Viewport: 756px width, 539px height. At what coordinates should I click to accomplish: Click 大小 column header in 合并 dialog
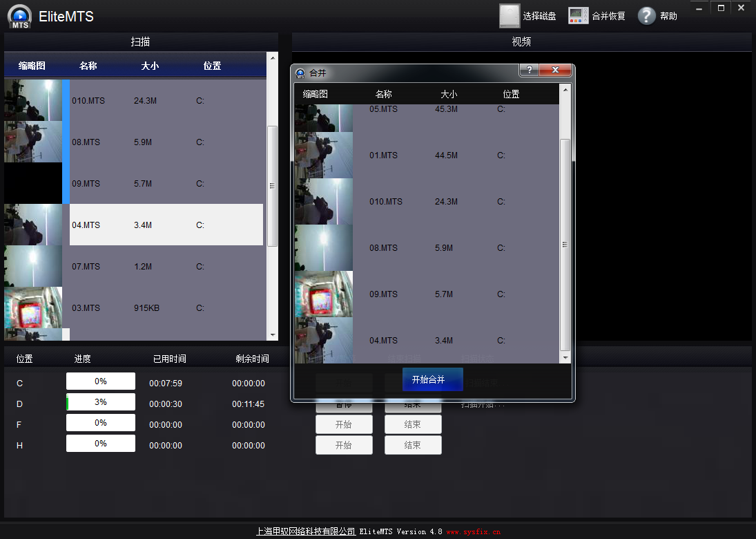pos(449,94)
